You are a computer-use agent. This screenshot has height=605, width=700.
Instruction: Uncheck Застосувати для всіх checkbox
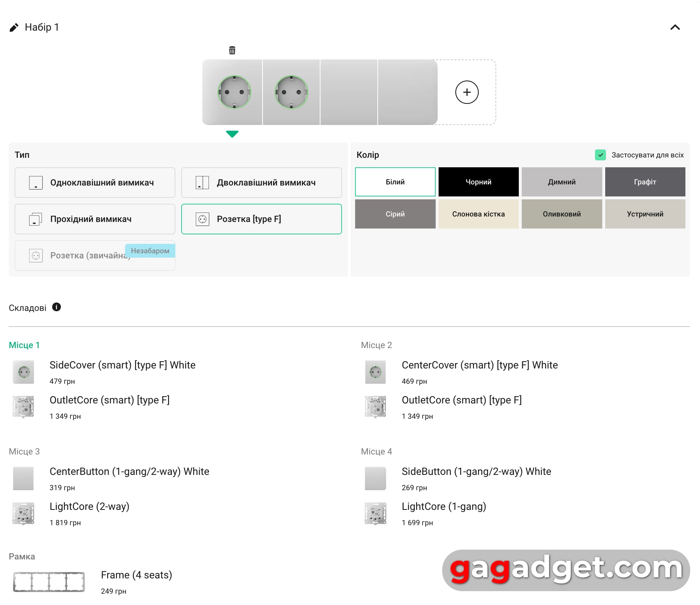tap(600, 155)
